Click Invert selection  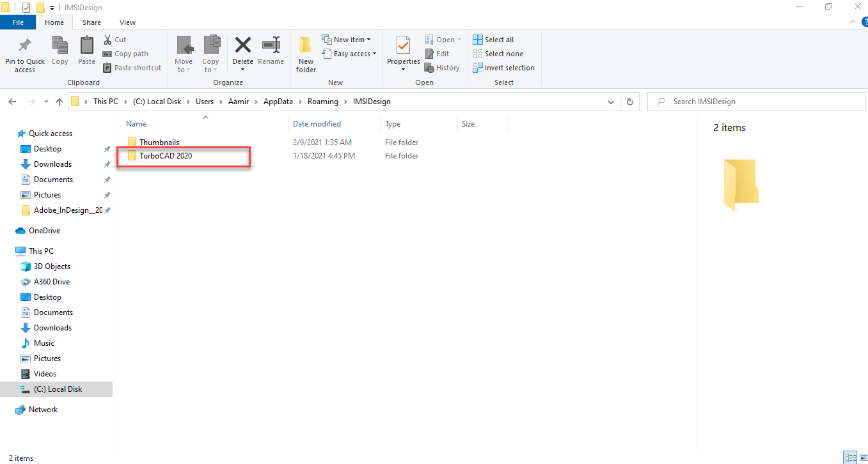(x=503, y=68)
